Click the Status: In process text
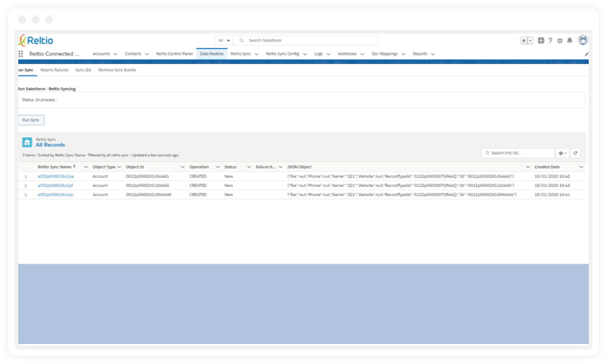Screen dimensions: 607x364 (40, 100)
